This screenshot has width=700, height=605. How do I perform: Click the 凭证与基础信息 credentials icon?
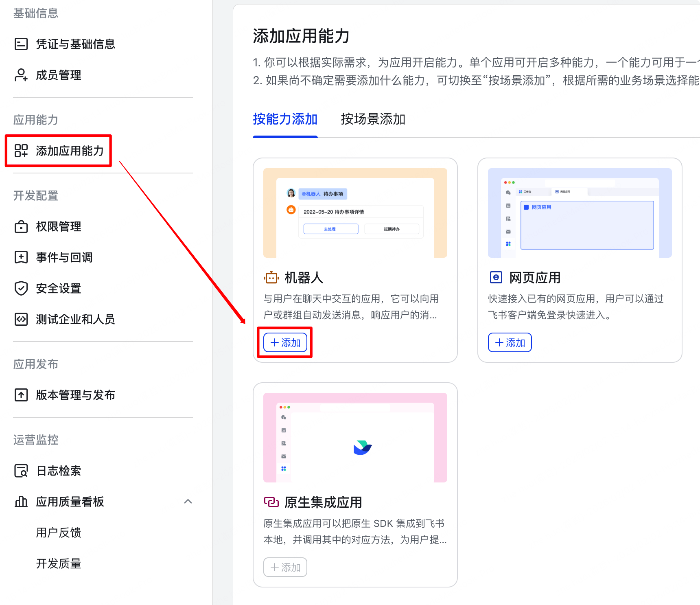point(21,44)
